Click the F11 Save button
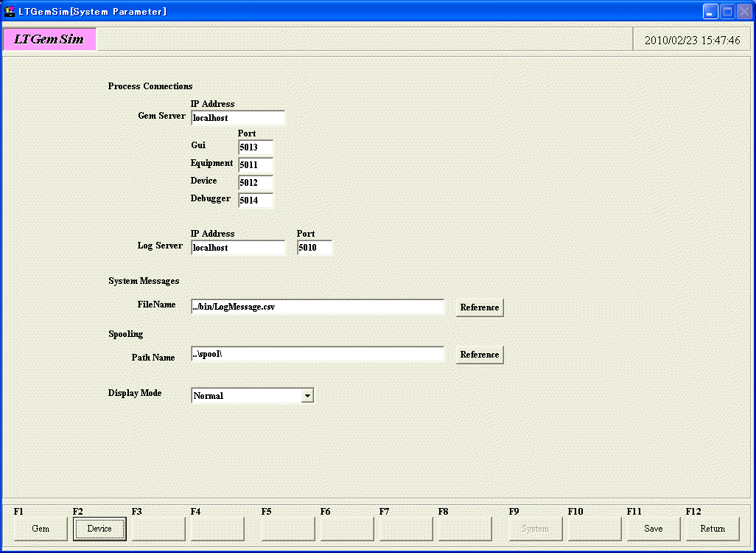The width and height of the screenshot is (756, 553). [653, 529]
